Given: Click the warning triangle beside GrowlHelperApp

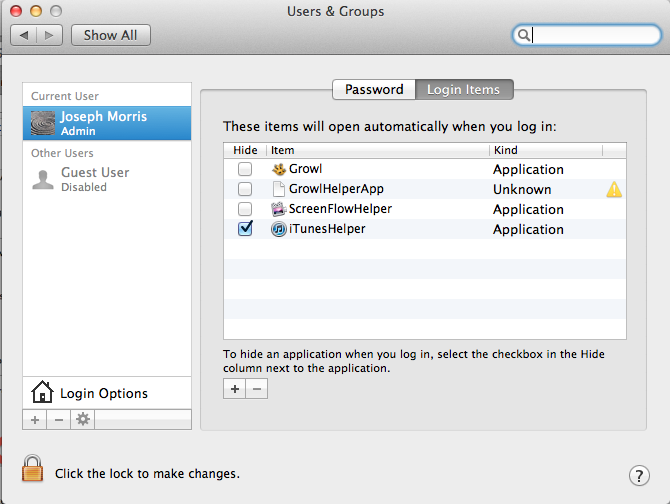Looking at the screenshot, I should pyautogui.click(x=614, y=189).
